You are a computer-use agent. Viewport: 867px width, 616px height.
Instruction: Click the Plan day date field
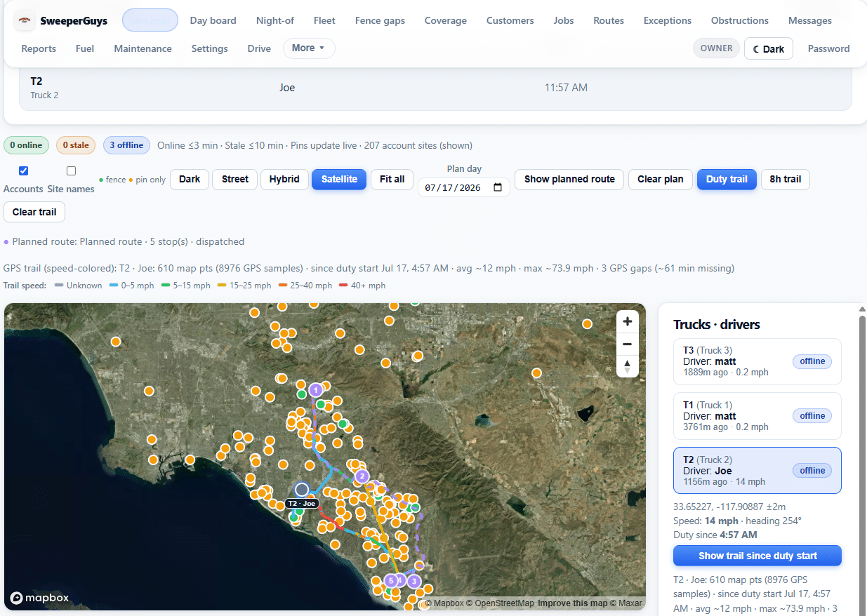tap(464, 187)
